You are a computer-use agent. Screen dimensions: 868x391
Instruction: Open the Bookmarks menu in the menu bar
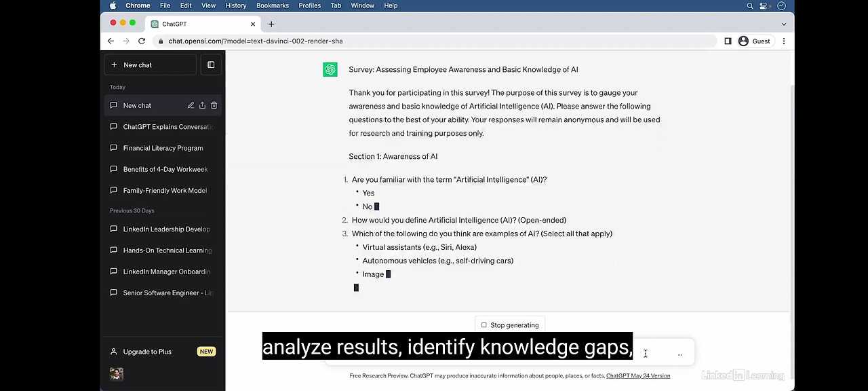coord(273,5)
